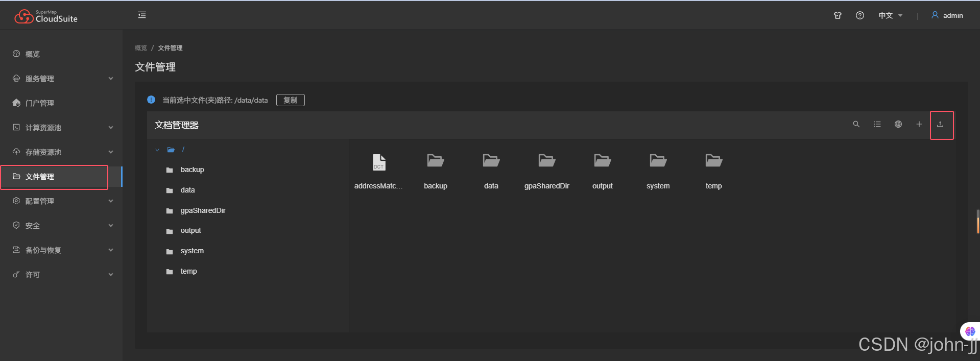Select the system folder icon in grid
This screenshot has width=980, height=361.
tap(658, 161)
